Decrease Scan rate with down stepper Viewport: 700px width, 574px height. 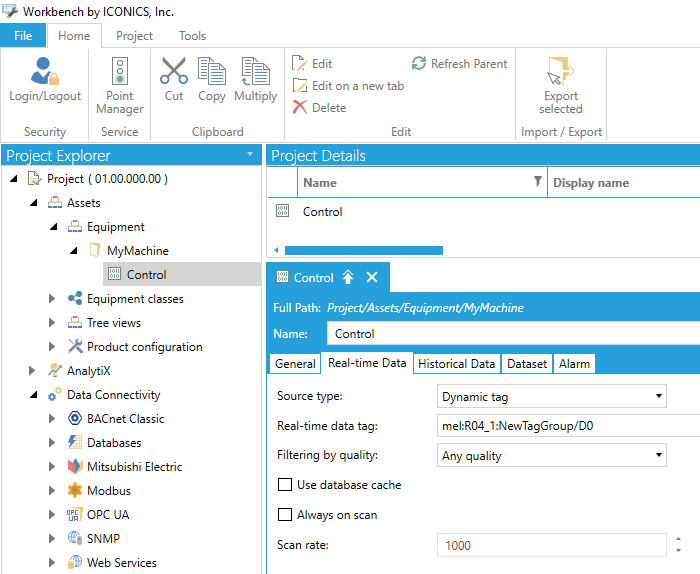[x=678, y=551]
